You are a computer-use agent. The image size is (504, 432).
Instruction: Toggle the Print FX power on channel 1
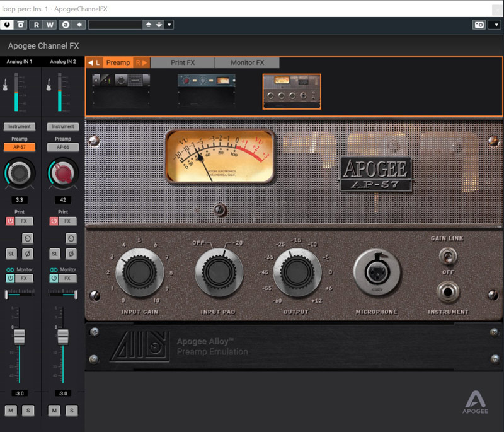tap(9, 221)
